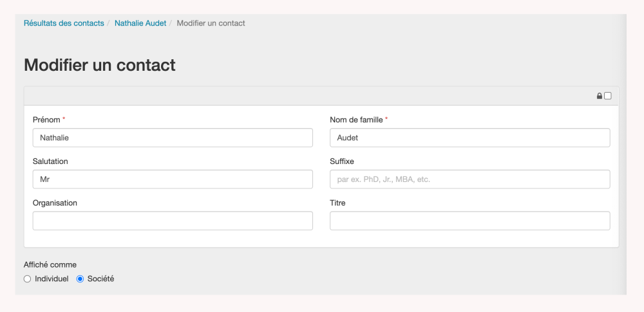Go to the Nathalie Audet breadcrumb link
This screenshot has height=312, width=644.
tap(140, 23)
